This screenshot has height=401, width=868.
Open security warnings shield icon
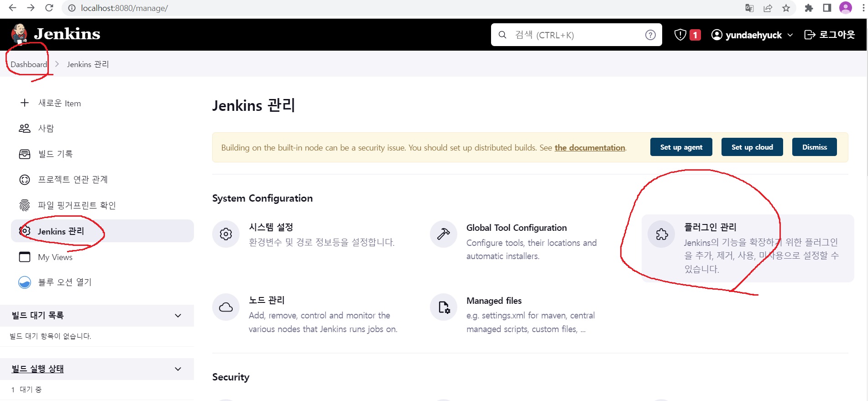[x=680, y=35]
